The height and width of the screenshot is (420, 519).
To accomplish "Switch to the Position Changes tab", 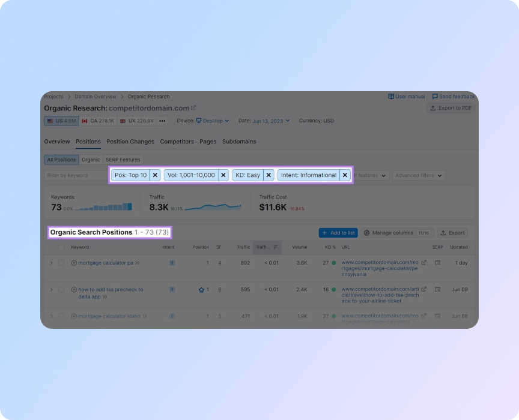I will point(130,142).
